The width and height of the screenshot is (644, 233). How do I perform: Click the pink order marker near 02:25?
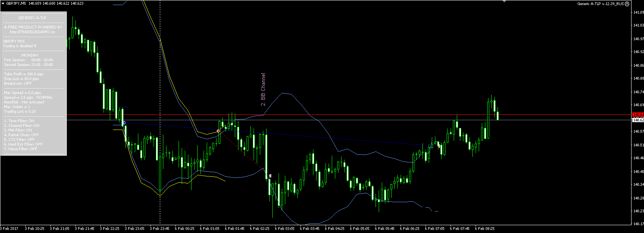pyautogui.click(x=270, y=176)
